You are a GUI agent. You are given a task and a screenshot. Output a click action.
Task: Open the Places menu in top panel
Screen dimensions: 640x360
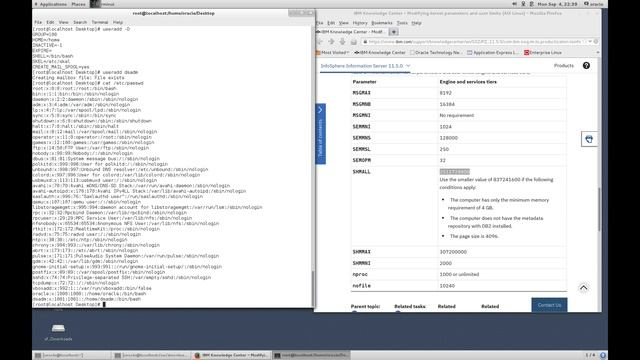click(78, 4)
